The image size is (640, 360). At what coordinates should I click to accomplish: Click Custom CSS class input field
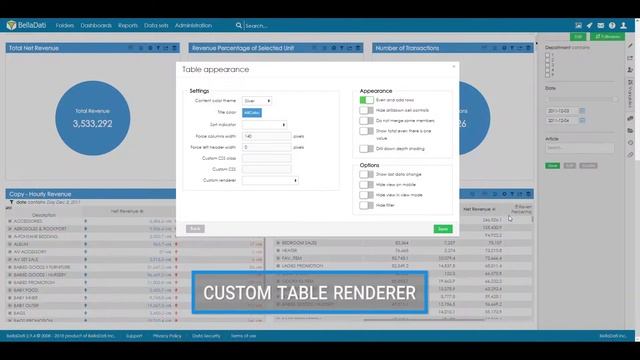pos(267,158)
